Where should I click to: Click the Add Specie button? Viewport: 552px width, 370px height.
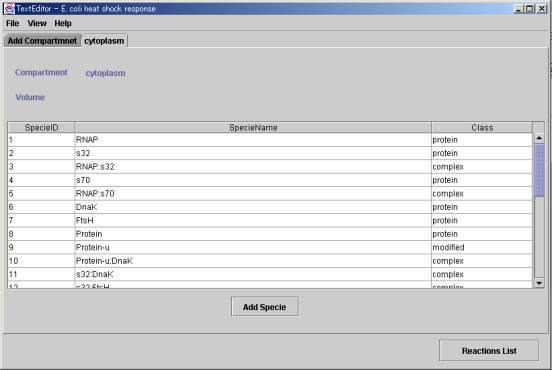[265, 307]
